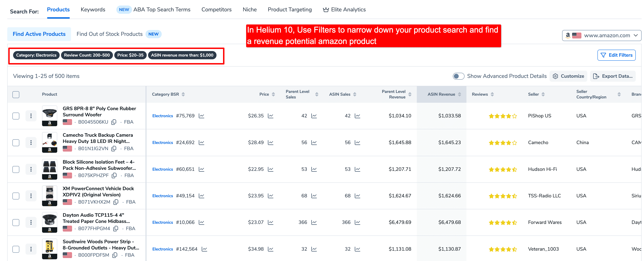Screen dimensions: 644x261
Task: Click ASIN revenue more than $1,000 chip
Action: tap(182, 55)
